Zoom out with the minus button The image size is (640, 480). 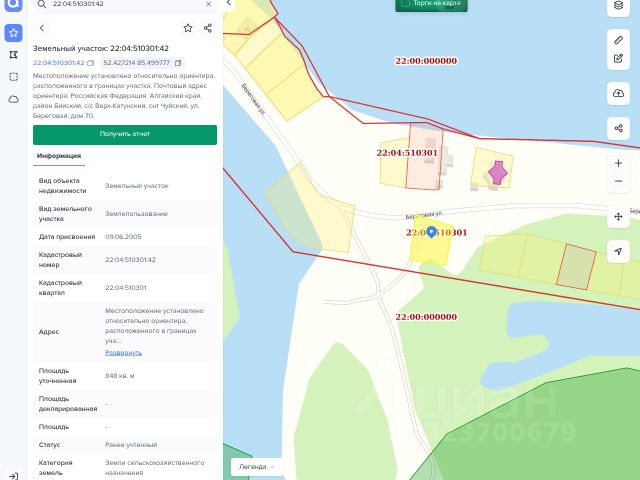[x=618, y=181]
